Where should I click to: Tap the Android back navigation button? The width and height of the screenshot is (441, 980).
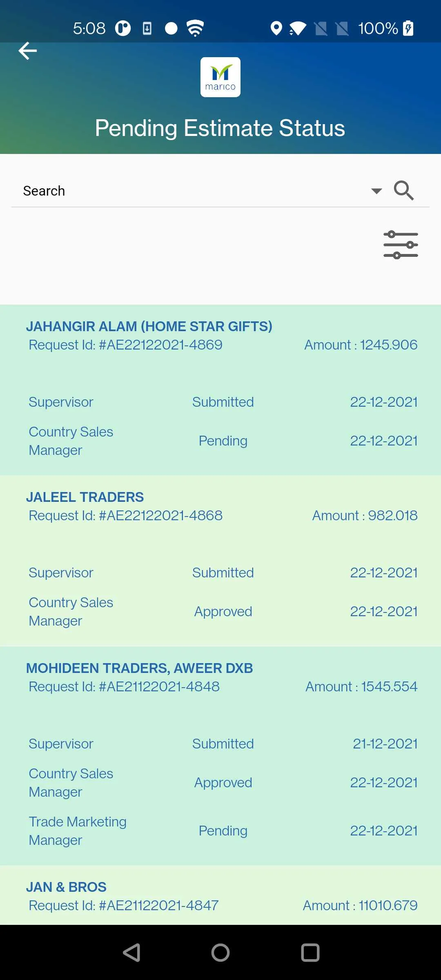click(x=132, y=953)
